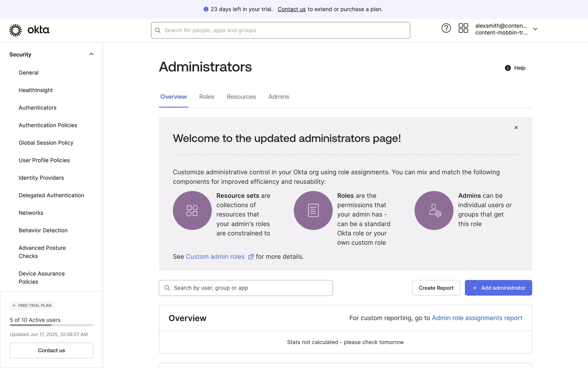
Task: Click the Create Report button
Action: (x=436, y=288)
